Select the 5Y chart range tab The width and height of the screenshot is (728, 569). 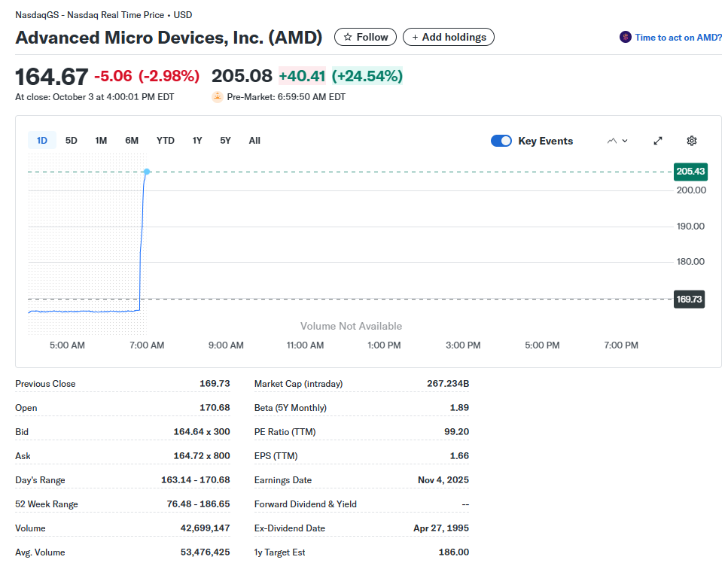(x=225, y=141)
